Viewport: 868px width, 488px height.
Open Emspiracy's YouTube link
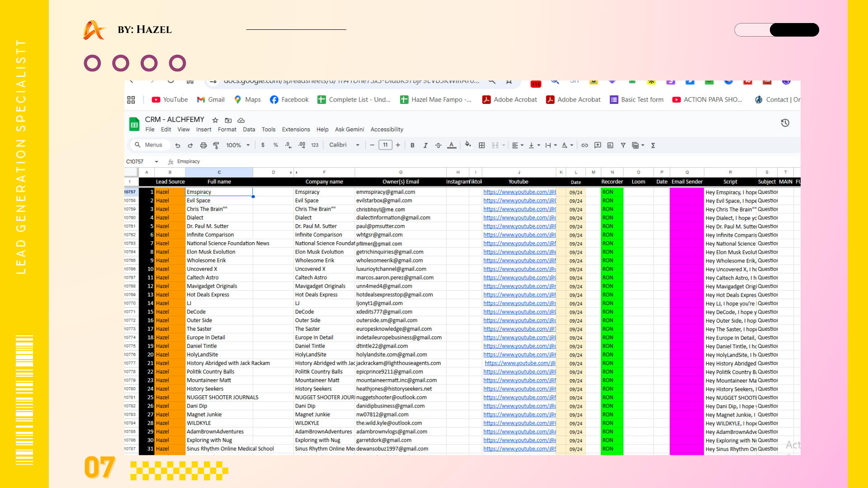[519, 192]
